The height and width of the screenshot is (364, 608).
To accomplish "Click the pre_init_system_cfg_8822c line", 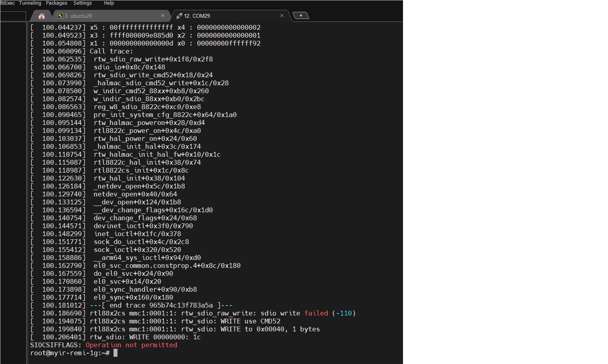I will [133, 115].
